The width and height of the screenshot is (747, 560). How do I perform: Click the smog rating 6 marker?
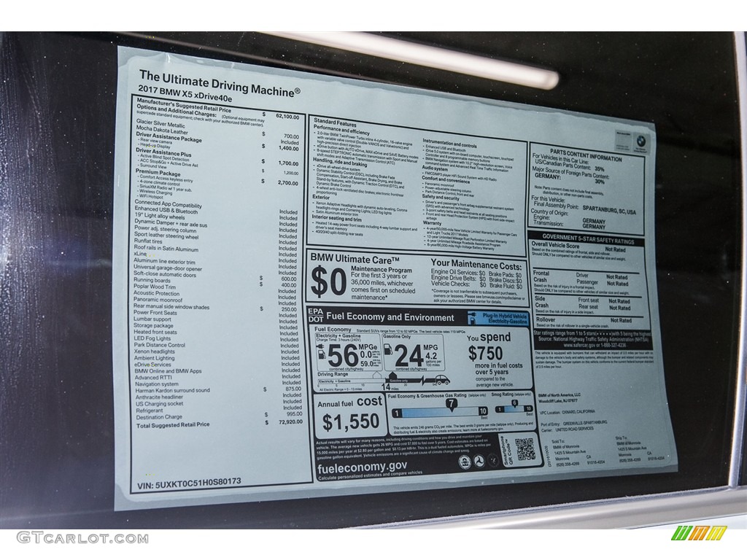[x=514, y=404]
